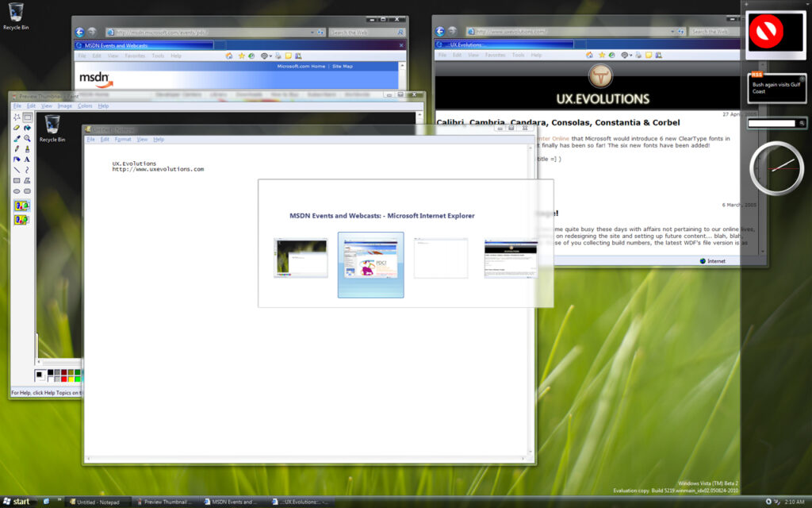The width and height of the screenshot is (812, 508).
Task: Enable transparent selection mode in Paint toolbox
Action: 21,220
